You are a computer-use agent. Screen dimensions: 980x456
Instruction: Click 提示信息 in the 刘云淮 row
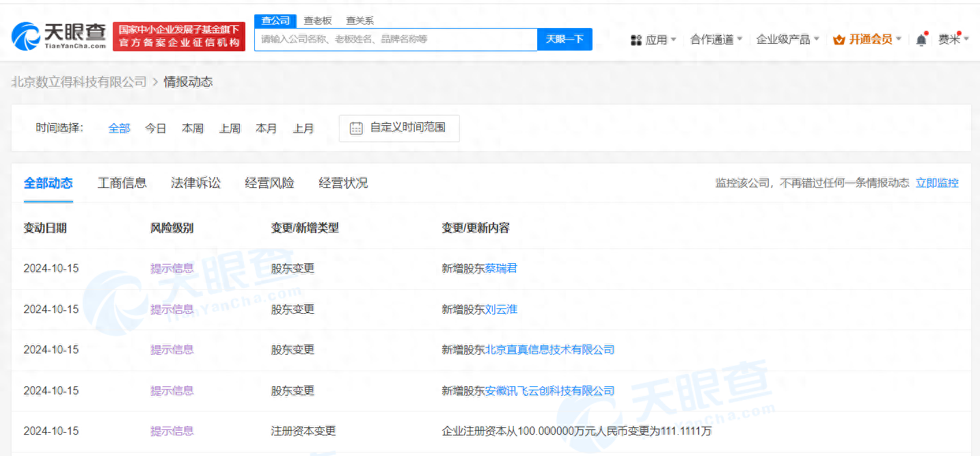[x=172, y=310]
